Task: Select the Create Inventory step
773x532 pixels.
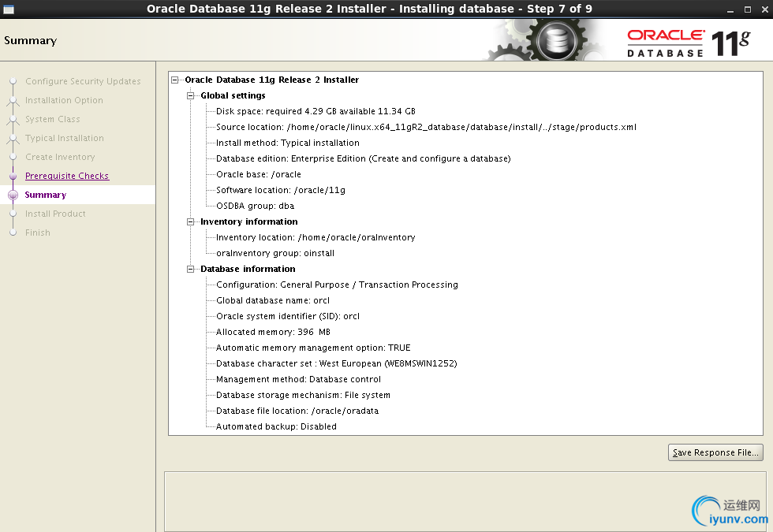Action: [x=60, y=157]
